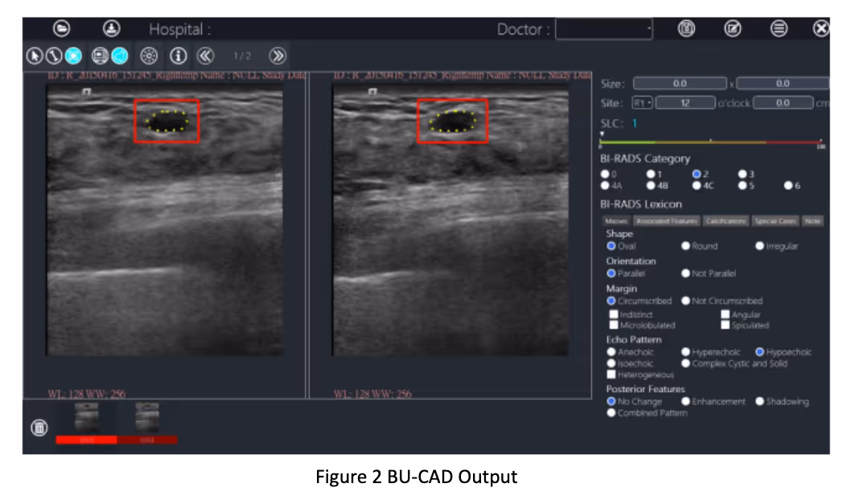This screenshot has width=868, height=496.
Task: Open the Site R1 dropdown
Action: coord(642,103)
